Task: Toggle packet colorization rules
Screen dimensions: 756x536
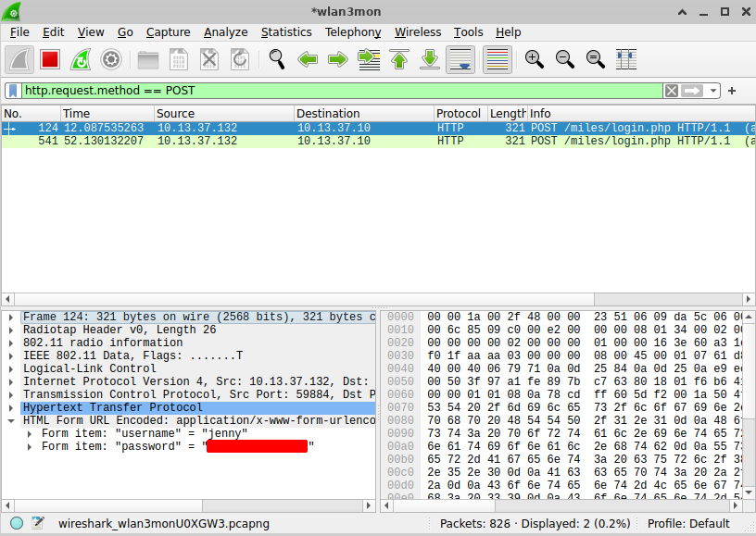Action: click(498, 60)
